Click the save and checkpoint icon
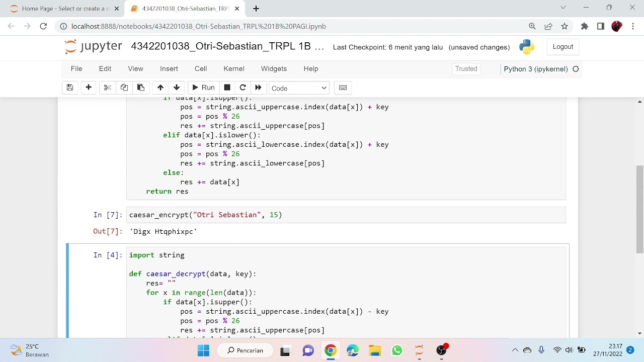Viewport: 644px width, 362px height. (x=70, y=87)
